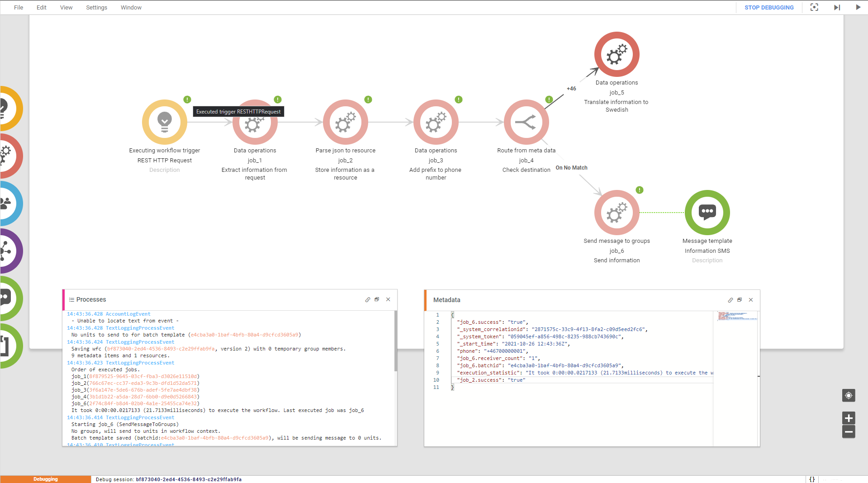Click the link icon in Processes panel header
The image size is (868, 483).
pyautogui.click(x=367, y=299)
